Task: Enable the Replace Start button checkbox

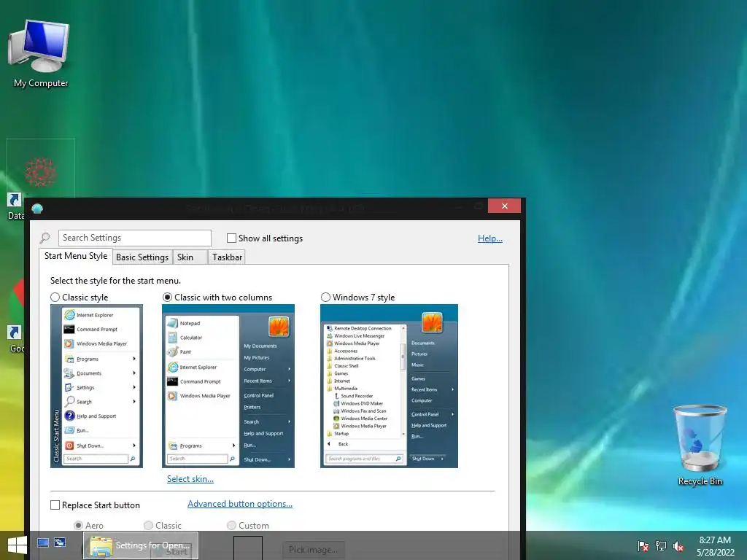Action: 55,505
